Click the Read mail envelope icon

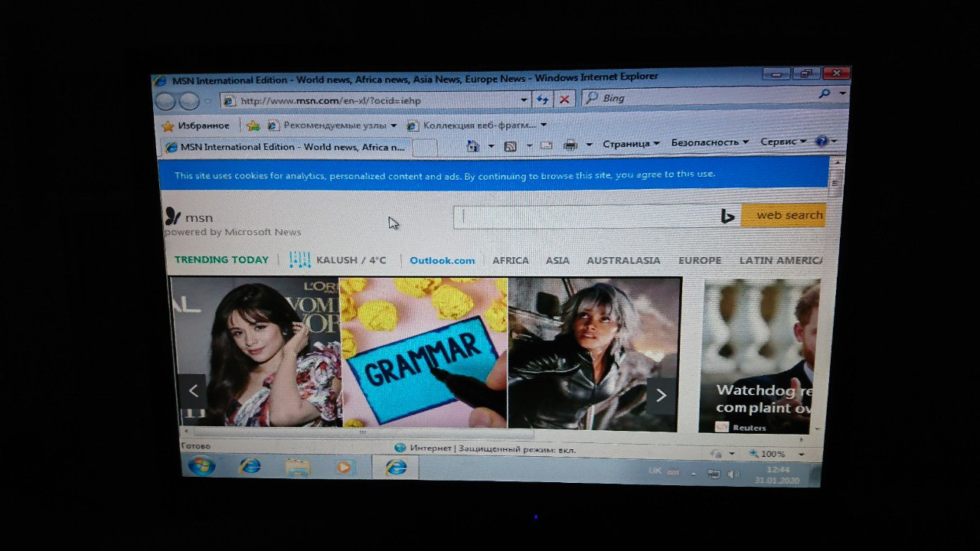point(547,145)
